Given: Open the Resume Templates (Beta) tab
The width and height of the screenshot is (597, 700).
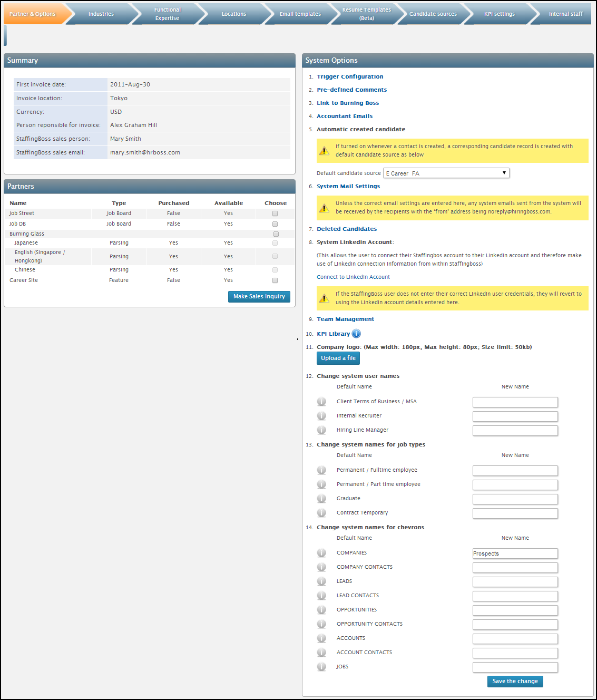Looking at the screenshot, I should [366, 14].
